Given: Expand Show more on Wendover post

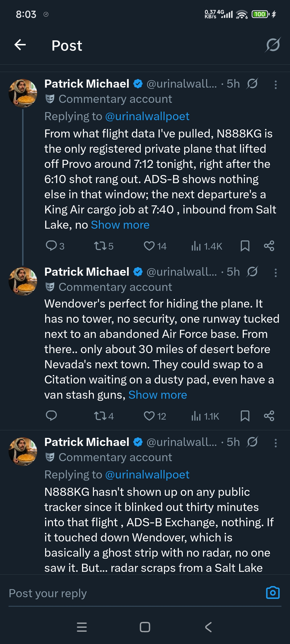Looking at the screenshot, I should [158, 395].
